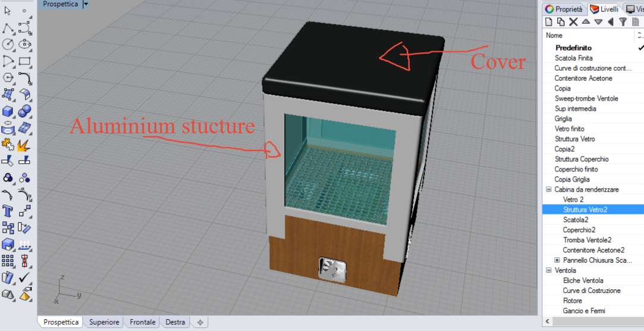644x331 pixels.
Task: Select the Rectangular array tool
Action: [x=8, y=261]
